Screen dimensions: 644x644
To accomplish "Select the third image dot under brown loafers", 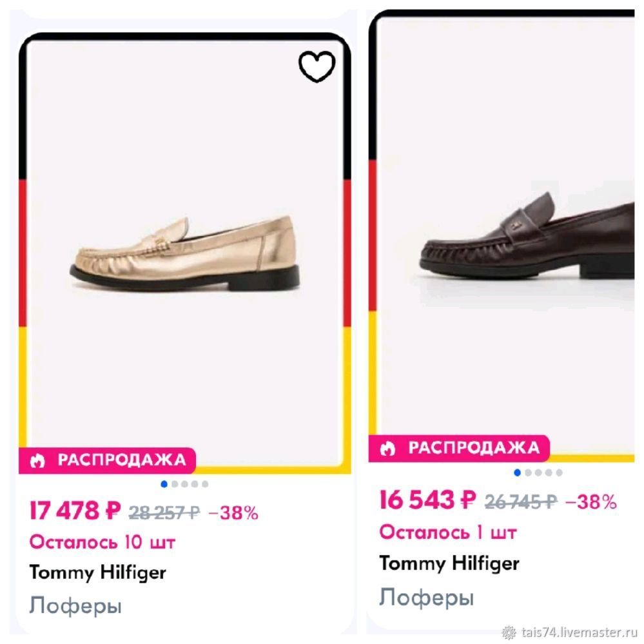I will coord(538,473).
